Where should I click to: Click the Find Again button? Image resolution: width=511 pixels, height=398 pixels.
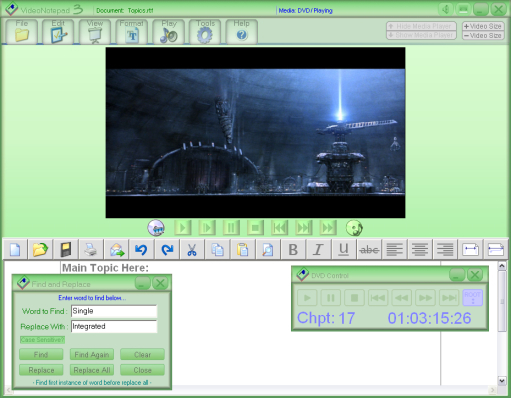[92, 354]
